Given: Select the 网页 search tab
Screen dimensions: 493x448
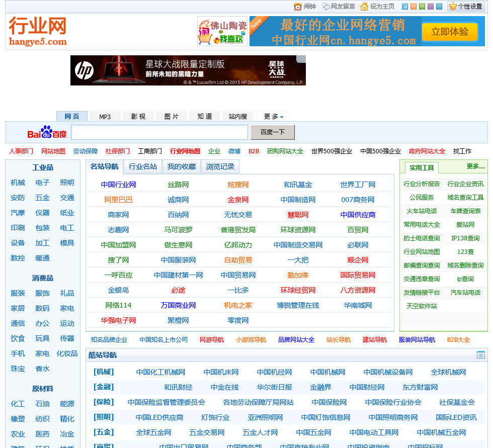Looking at the screenshot, I should click(x=71, y=117).
